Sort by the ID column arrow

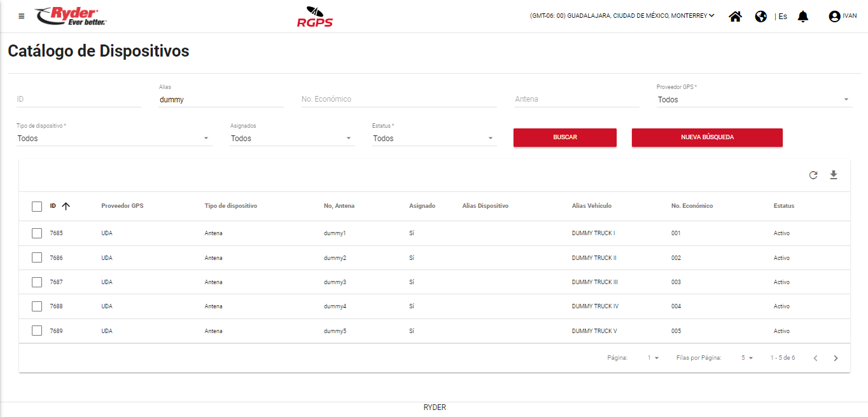point(66,206)
